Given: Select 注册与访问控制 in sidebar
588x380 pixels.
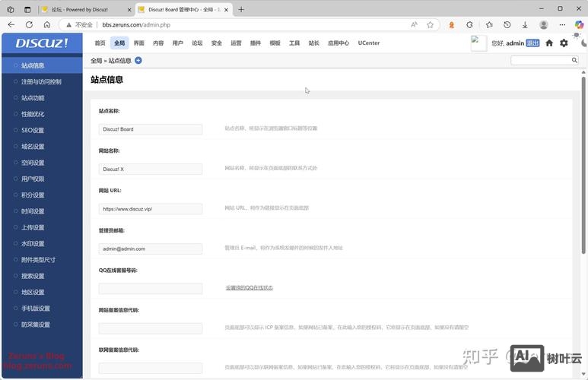Looking at the screenshot, I should pyautogui.click(x=42, y=81).
